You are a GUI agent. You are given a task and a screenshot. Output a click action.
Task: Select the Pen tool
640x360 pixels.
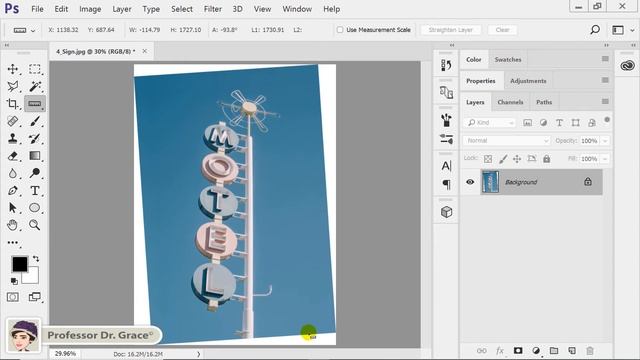[x=13, y=191]
